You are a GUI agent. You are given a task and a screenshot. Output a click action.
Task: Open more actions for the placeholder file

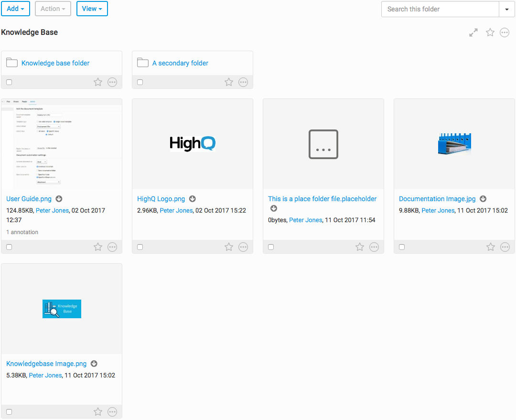tap(374, 247)
